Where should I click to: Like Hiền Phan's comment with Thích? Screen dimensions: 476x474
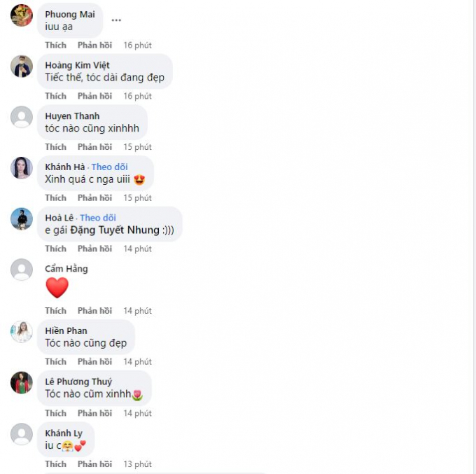(55, 362)
